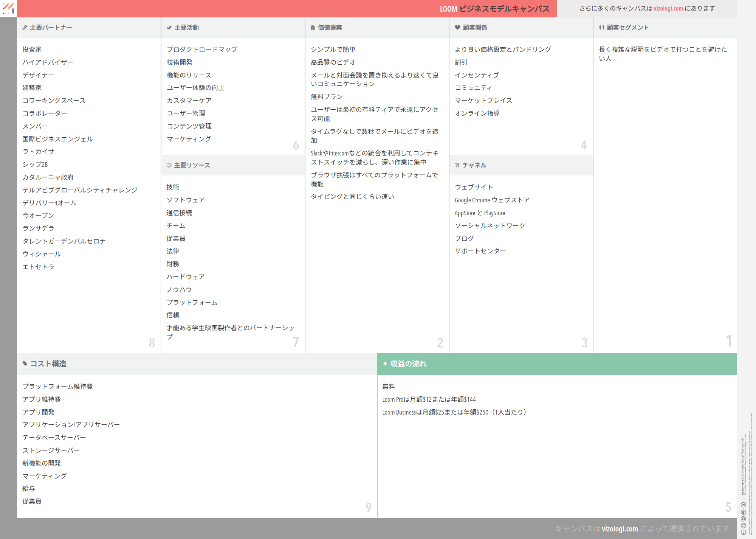Open the vizologi.com link in footer
Image resolution: width=756 pixels, height=539 pixels.
pos(620,528)
